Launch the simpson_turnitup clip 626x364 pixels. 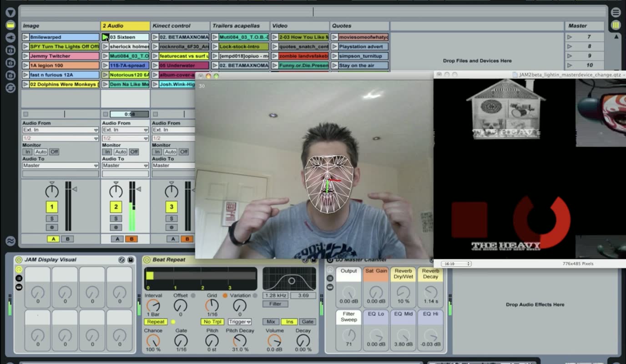(x=335, y=56)
